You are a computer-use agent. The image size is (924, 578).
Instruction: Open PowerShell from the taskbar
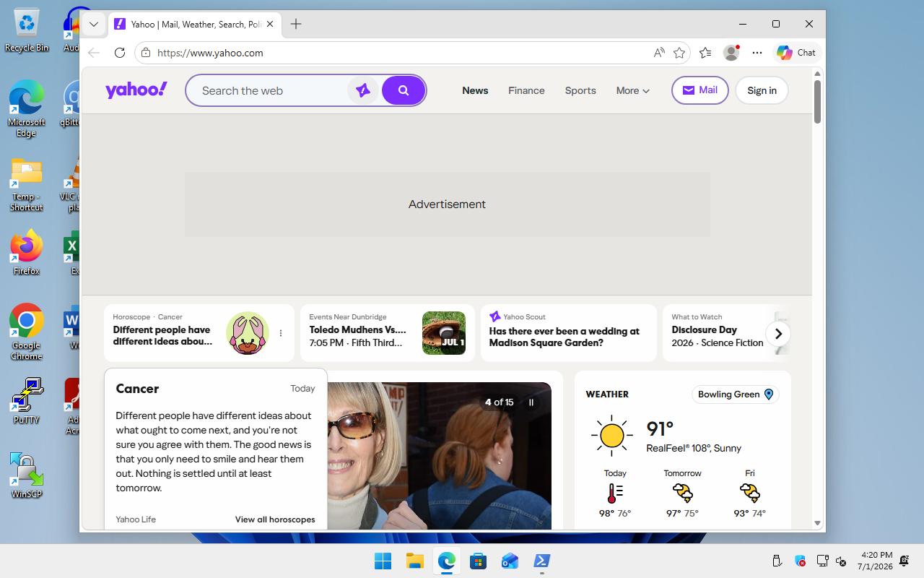click(x=541, y=561)
